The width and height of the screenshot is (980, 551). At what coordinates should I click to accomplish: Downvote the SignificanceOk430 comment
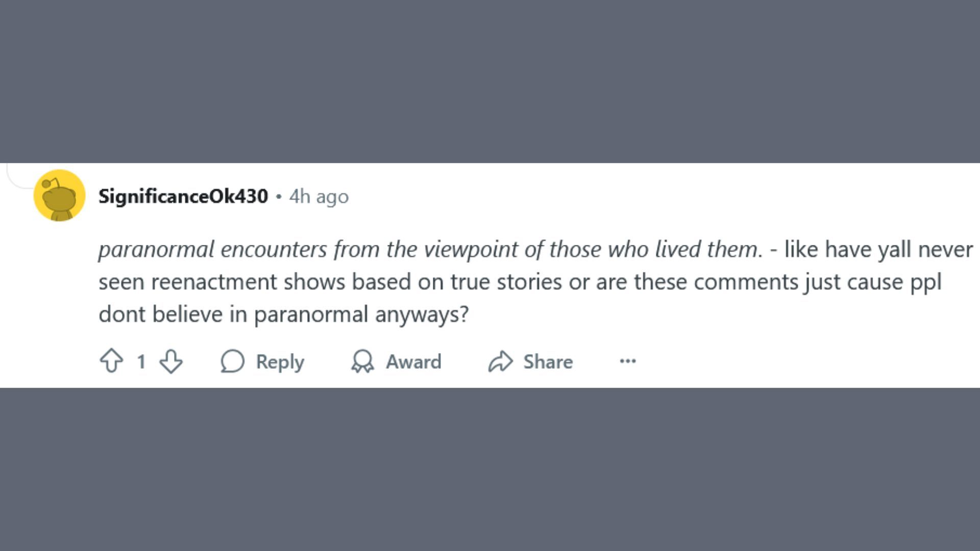tap(171, 361)
